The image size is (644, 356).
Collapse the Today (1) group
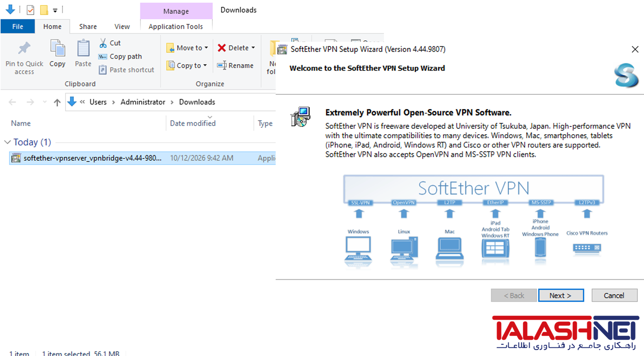[x=7, y=142]
